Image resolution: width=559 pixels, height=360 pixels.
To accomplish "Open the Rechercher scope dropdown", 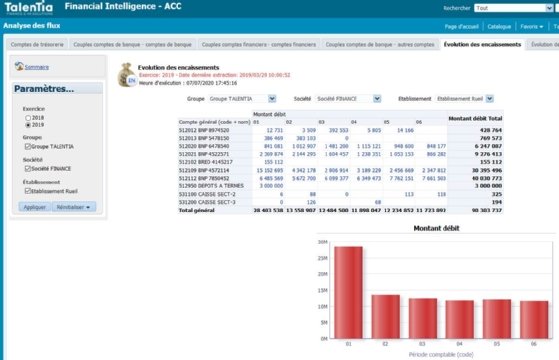I will pos(549,8).
